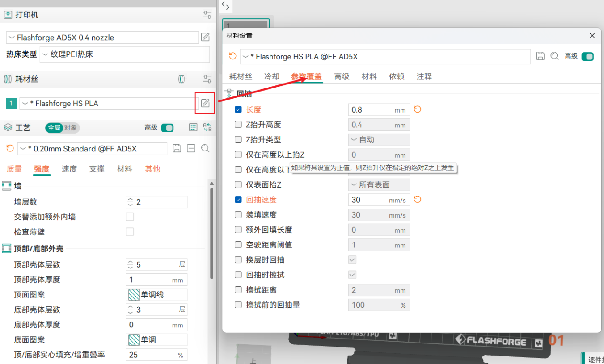Click the edit icon beside Flashforge HS PLA filament
Image resolution: width=604 pixels, height=364 pixels.
click(205, 103)
